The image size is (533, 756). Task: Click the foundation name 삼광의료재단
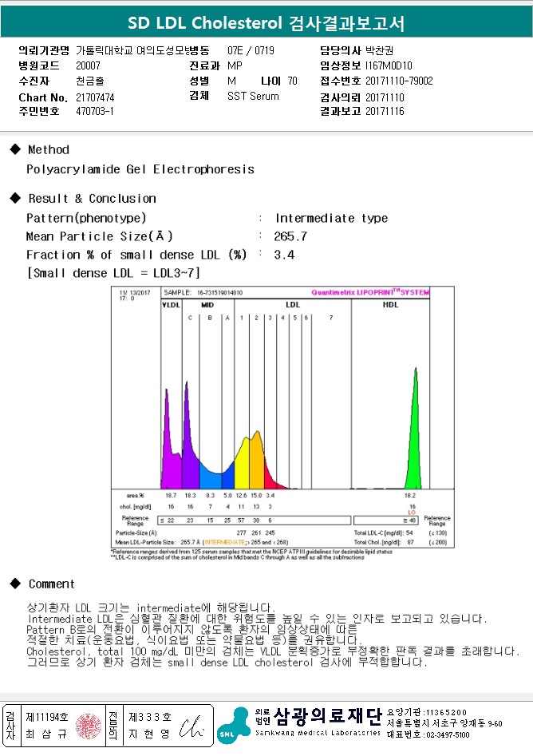coord(328,716)
